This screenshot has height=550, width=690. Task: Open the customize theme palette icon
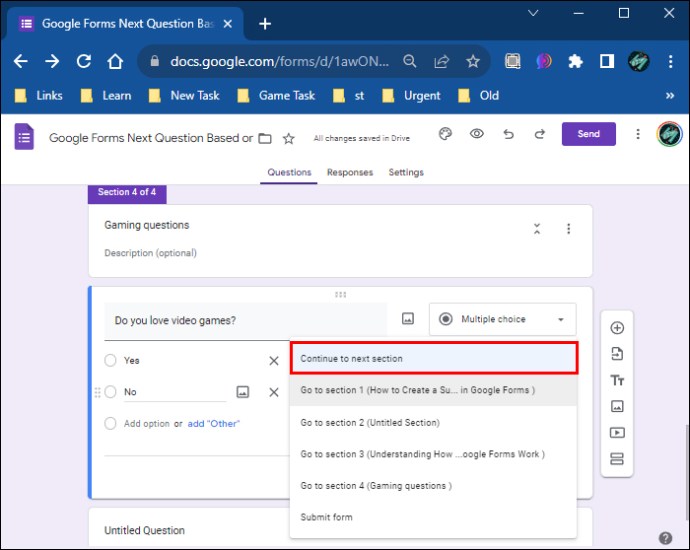pyautogui.click(x=445, y=134)
